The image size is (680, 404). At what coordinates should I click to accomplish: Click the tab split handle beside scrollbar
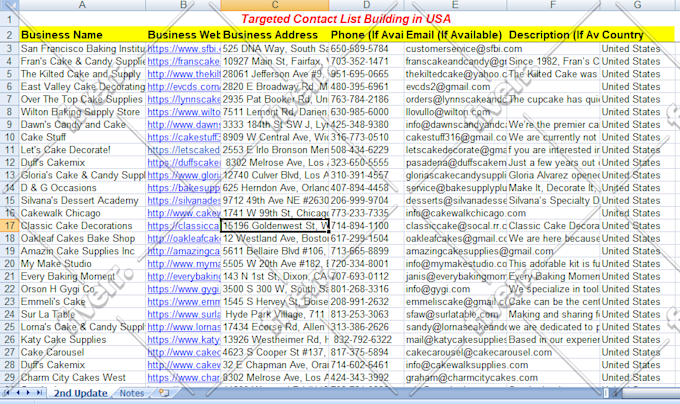(606, 393)
